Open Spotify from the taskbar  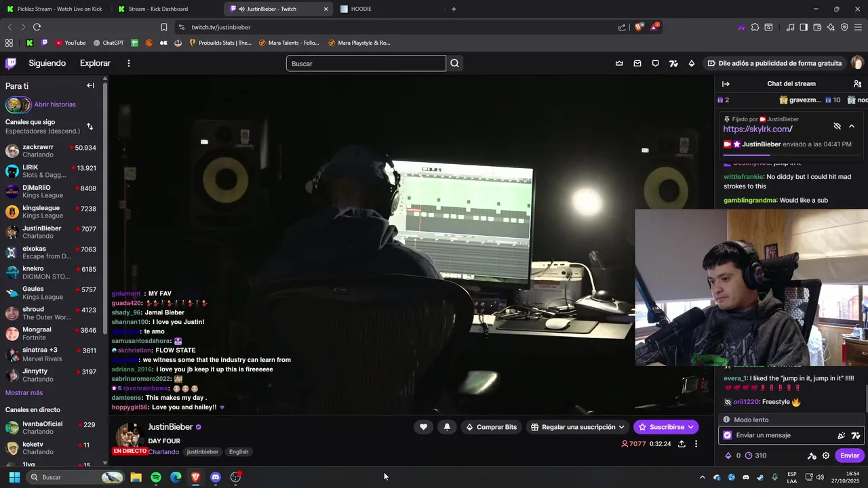point(156,477)
